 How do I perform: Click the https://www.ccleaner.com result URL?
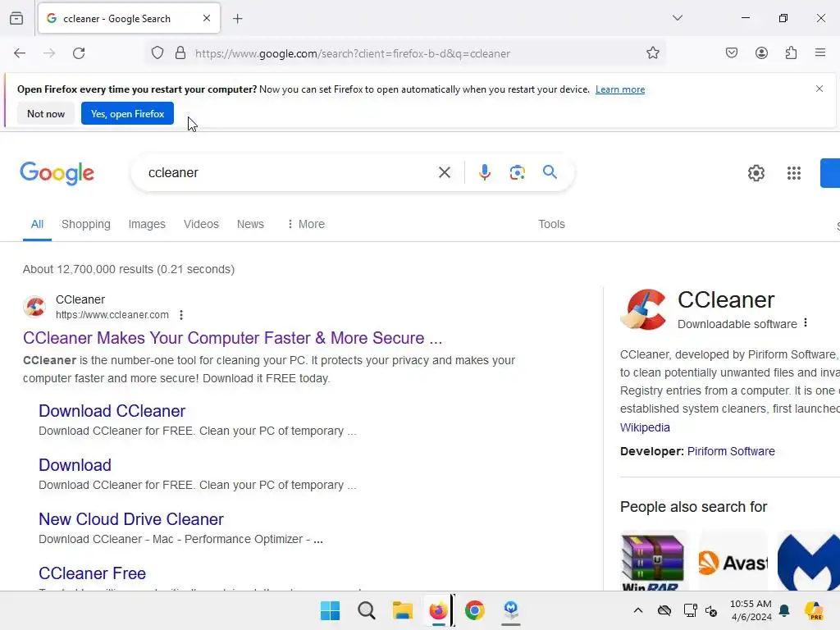tap(112, 315)
